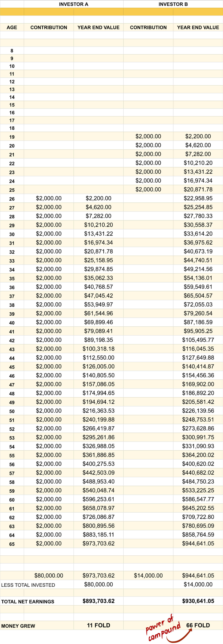Click Investor B's $400,620.02 year end value
This screenshot has width=223, height=644.
click(198, 464)
